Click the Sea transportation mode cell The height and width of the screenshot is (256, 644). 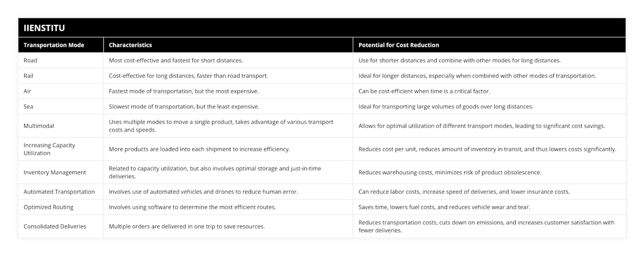point(28,106)
